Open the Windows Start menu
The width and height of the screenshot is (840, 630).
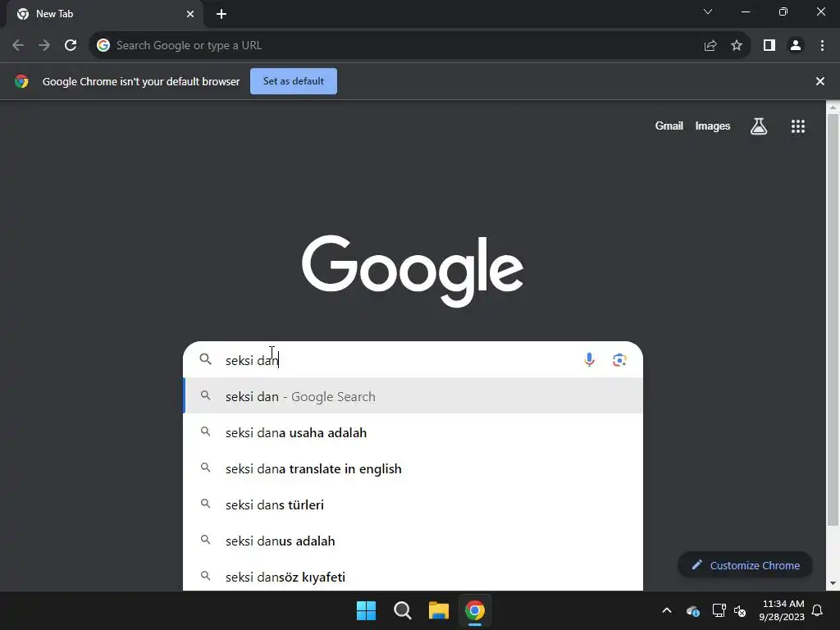[367, 610]
